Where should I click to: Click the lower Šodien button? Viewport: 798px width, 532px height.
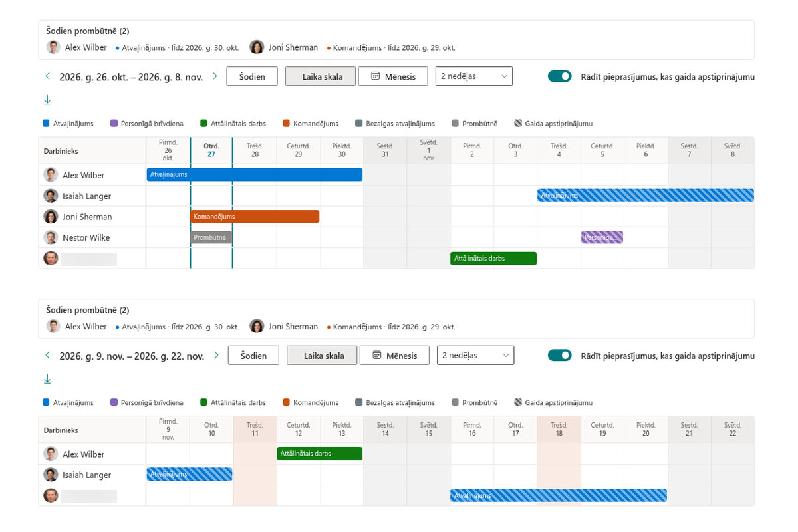click(x=253, y=356)
